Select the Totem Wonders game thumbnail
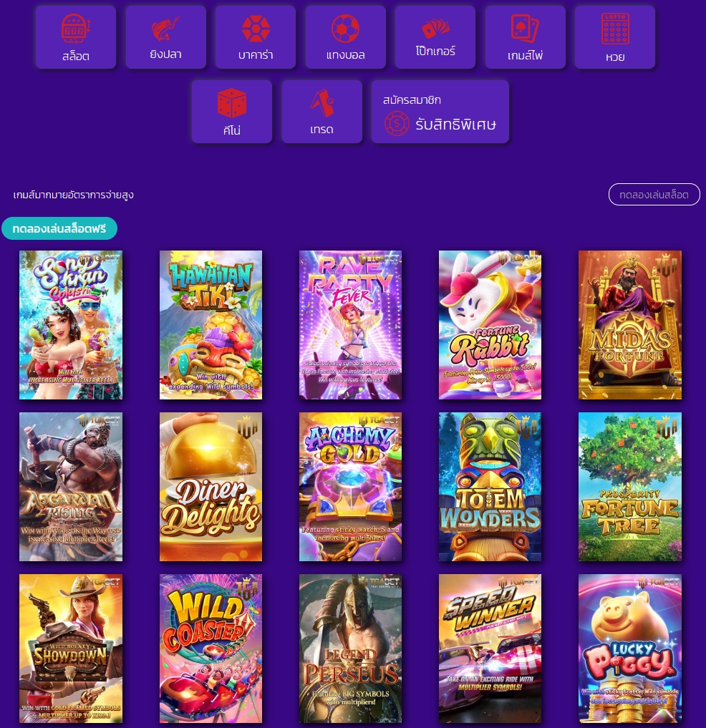Viewport: 706px width, 728px height. pyautogui.click(x=490, y=487)
